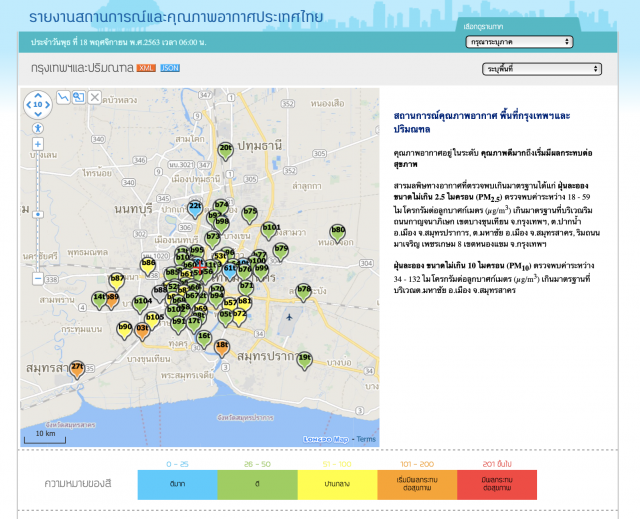640x519 pixels.
Task: Click the zoom slider handle
Action: click(38, 214)
